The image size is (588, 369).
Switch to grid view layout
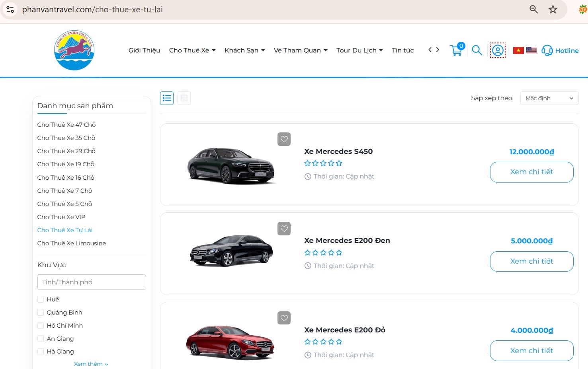[184, 98]
